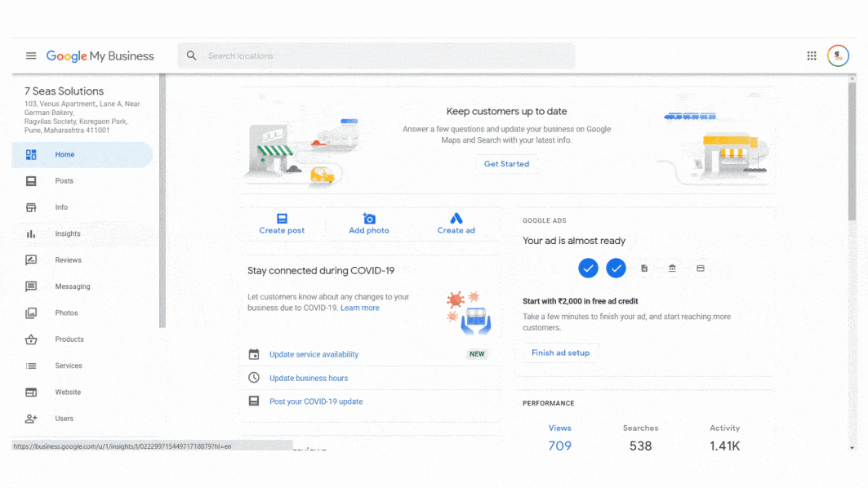868x488 pixels.
Task: Click the second completed ad step checkmark
Action: (x=616, y=268)
